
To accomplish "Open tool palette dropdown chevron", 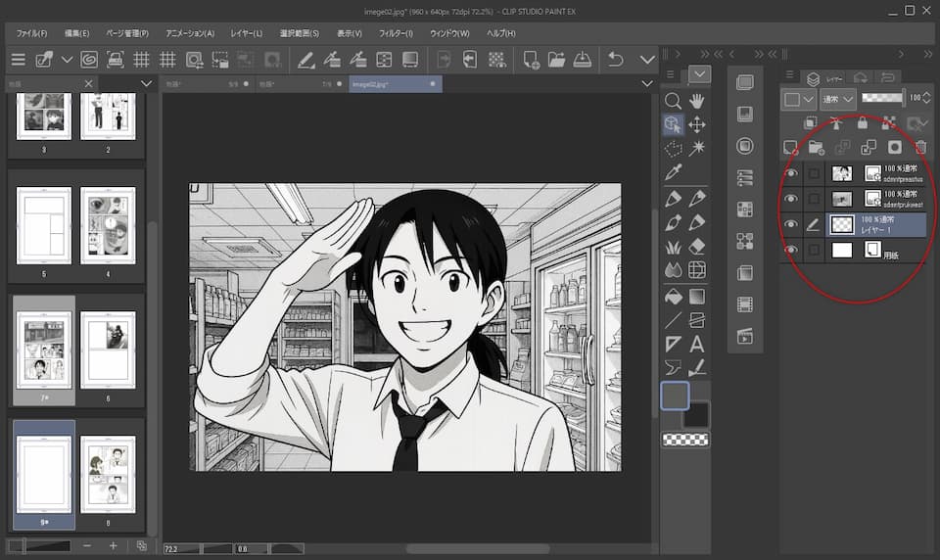I will point(699,74).
